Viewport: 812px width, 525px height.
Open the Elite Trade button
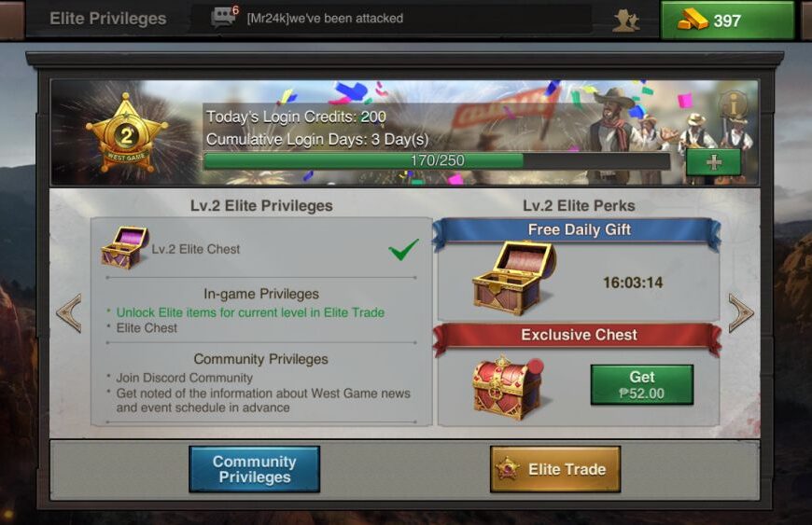coord(555,469)
